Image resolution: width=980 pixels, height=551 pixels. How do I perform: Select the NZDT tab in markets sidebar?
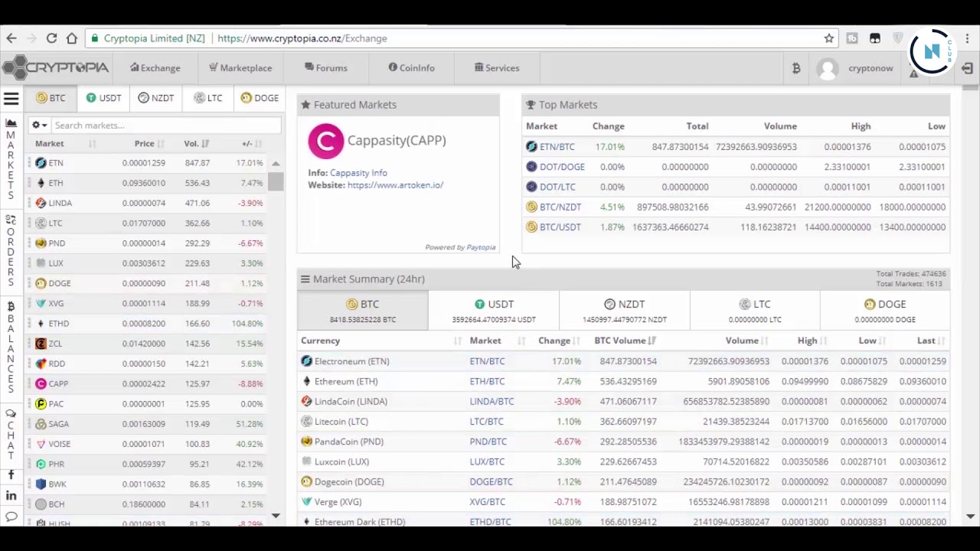155,98
